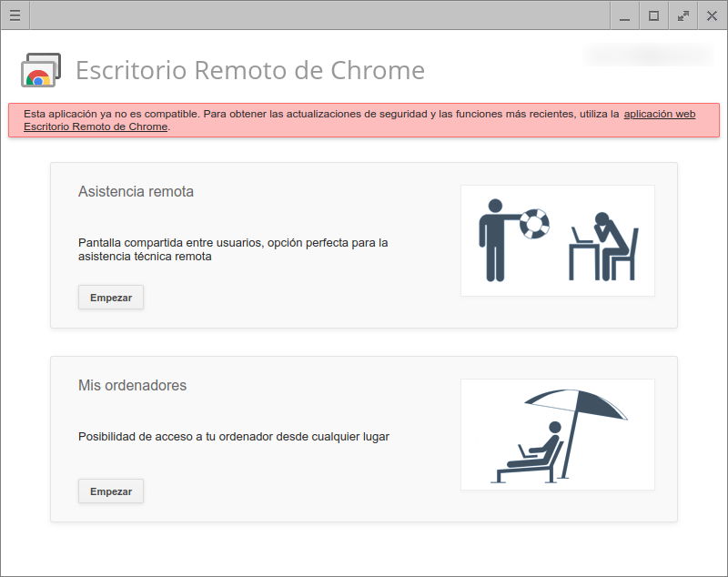Click the lifebuoy ring in the illustration
This screenshot has height=577, width=728.
point(535,223)
